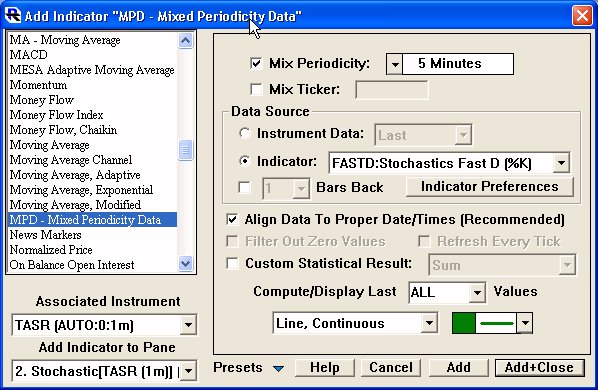Click the Add button

click(x=458, y=368)
